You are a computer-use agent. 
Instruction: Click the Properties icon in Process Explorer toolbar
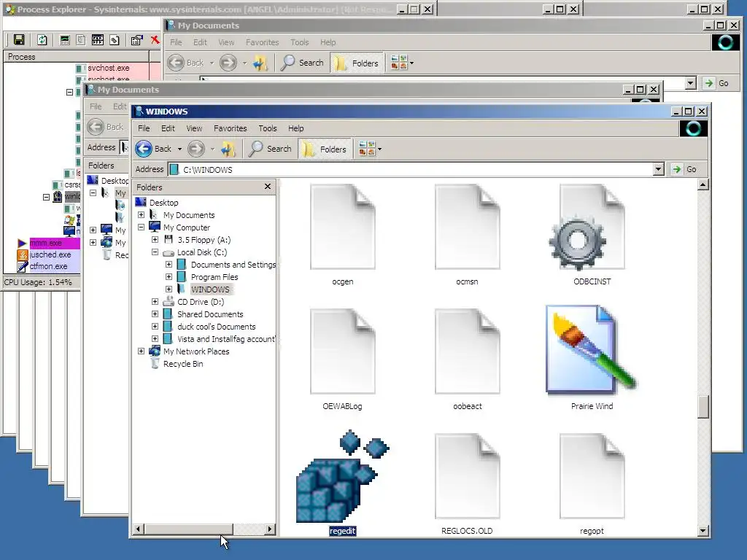pos(136,40)
